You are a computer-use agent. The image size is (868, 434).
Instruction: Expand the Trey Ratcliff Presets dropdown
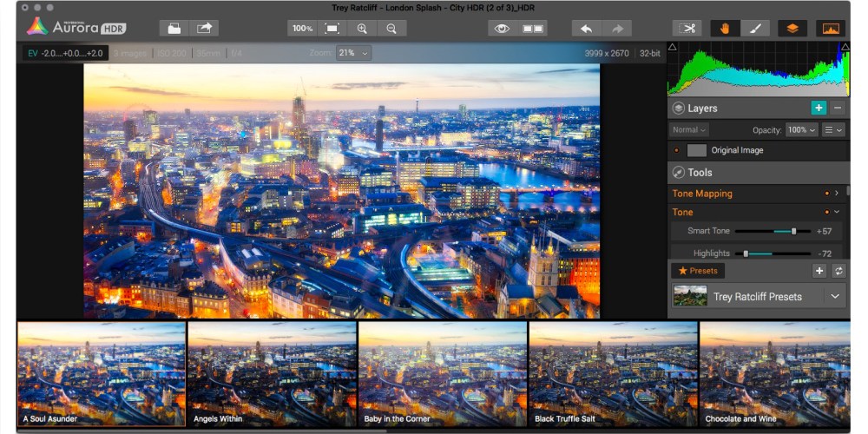pos(834,296)
